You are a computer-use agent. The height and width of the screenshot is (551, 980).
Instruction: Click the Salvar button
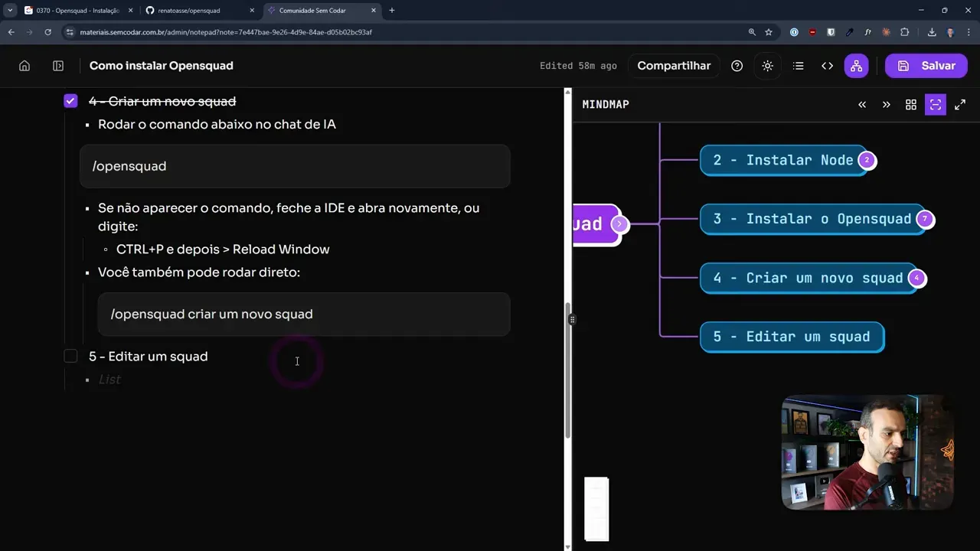(926, 65)
